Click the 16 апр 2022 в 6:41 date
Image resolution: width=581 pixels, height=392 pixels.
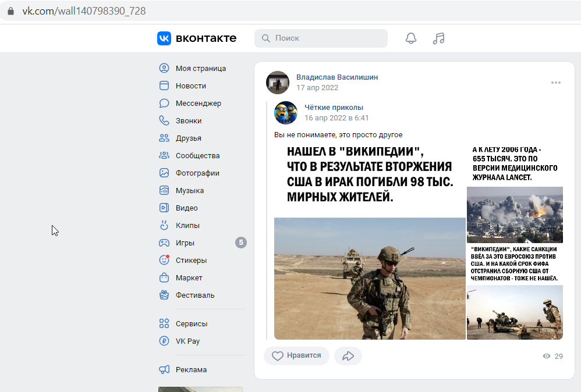[336, 117]
